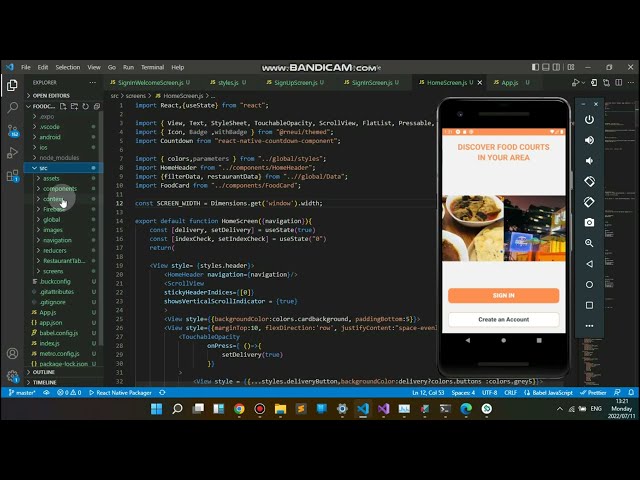The image size is (640, 480).
Task: Click New Folder icon in explorer header
Action: click(74, 107)
